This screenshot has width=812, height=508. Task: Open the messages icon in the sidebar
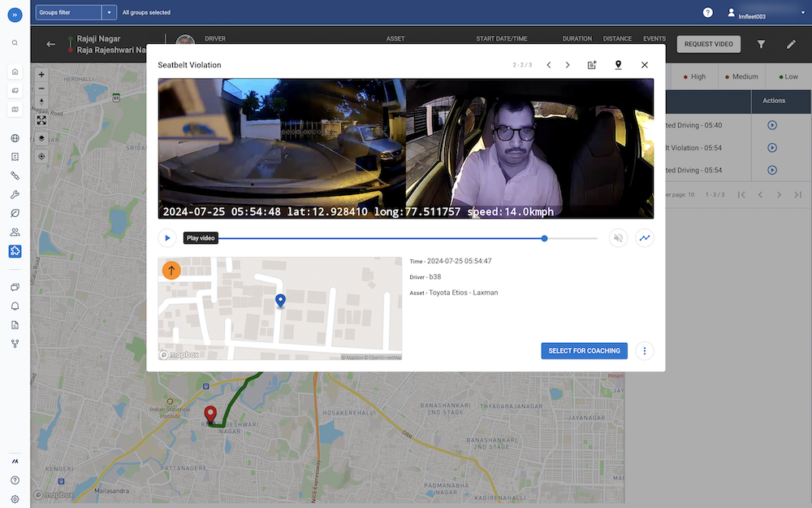point(15,287)
